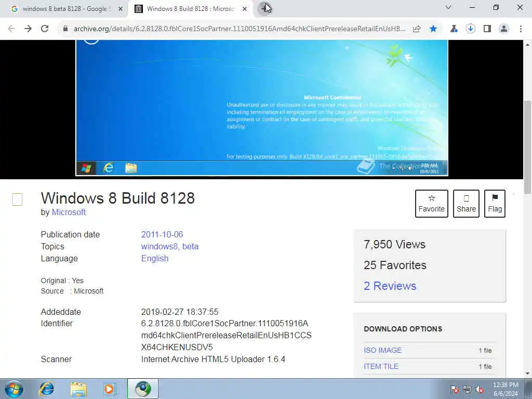Click the DOWNLOAD OPTIONS heading

(403, 329)
